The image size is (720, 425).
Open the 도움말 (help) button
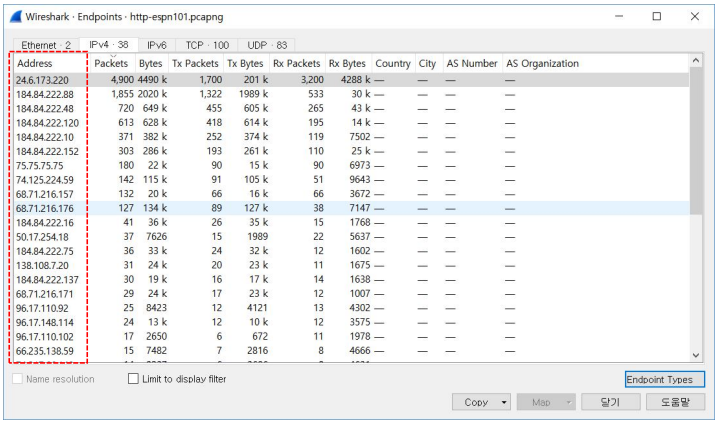click(x=675, y=403)
